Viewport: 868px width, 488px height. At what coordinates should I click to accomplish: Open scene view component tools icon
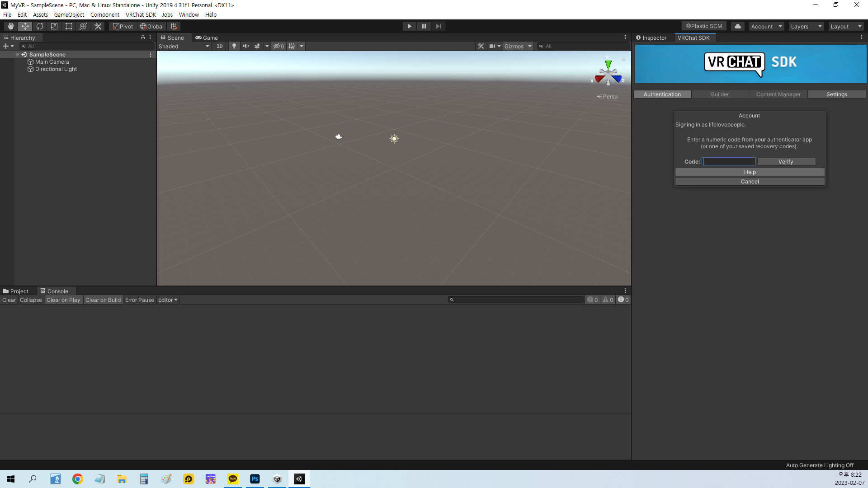click(x=481, y=46)
